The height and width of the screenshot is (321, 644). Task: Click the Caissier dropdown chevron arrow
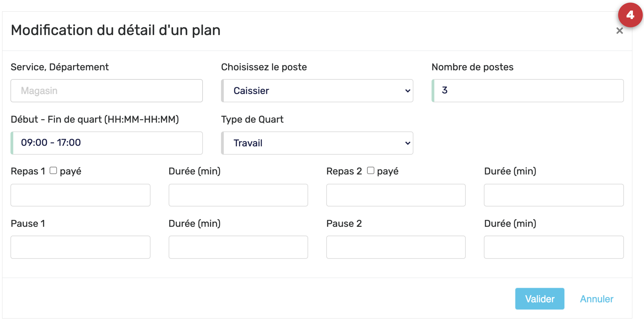(x=408, y=91)
